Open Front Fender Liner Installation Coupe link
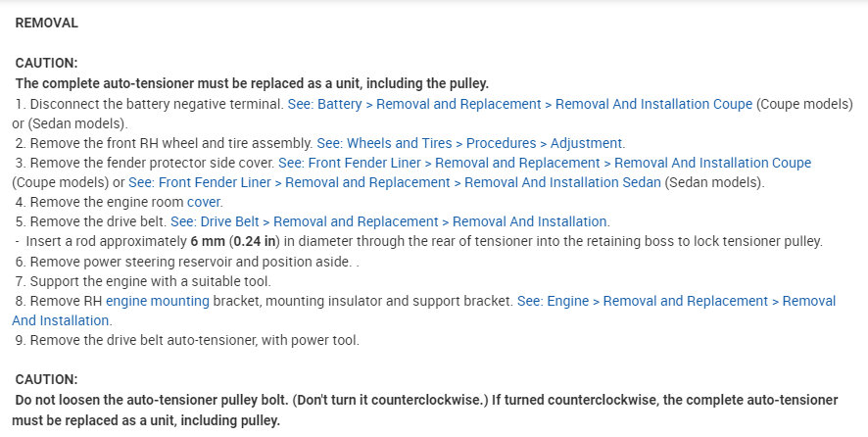Image resolution: width=868 pixels, height=437 pixels. click(x=545, y=163)
